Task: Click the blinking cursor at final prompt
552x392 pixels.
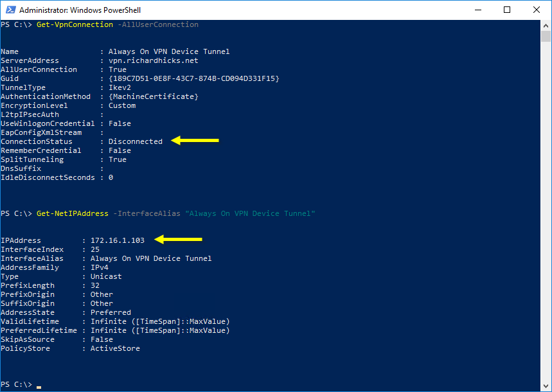Action: [39, 387]
